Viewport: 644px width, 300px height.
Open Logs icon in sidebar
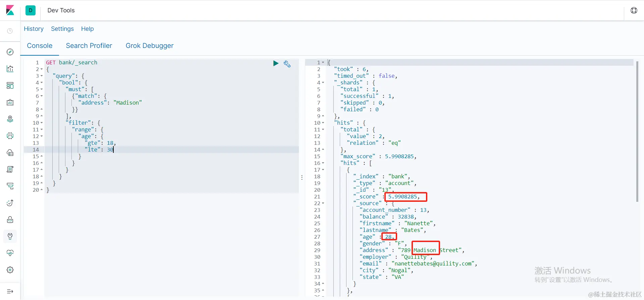pyautogui.click(x=10, y=169)
